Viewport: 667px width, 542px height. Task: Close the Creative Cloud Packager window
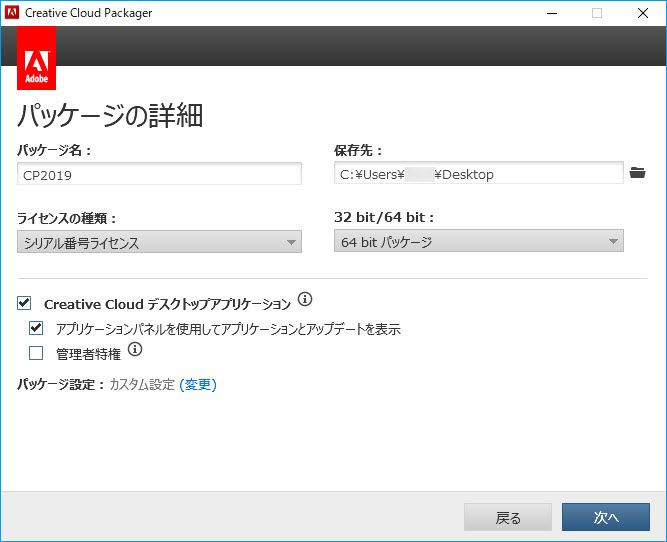tap(643, 13)
